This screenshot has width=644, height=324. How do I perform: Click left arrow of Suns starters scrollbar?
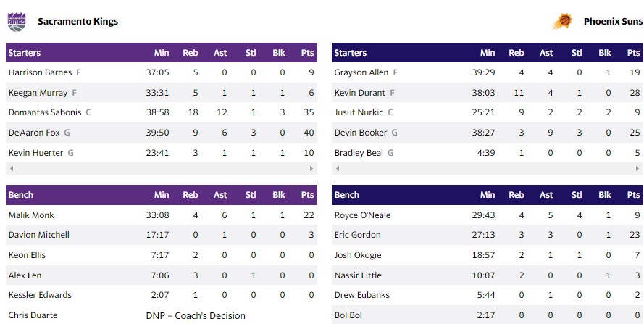(x=335, y=169)
